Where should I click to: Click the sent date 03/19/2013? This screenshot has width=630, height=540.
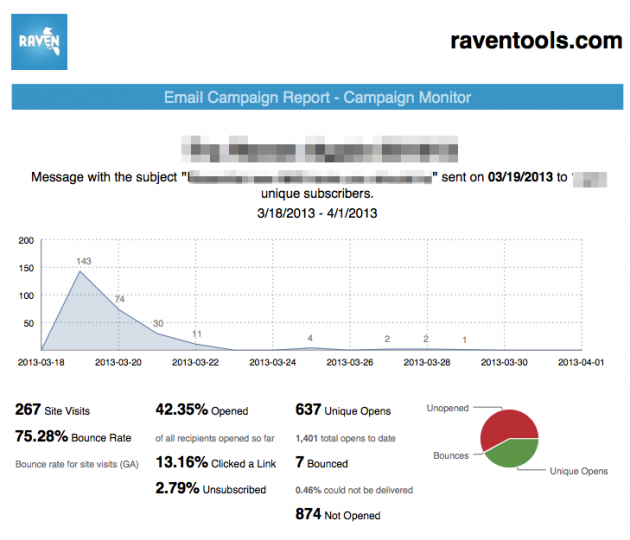coord(520,177)
